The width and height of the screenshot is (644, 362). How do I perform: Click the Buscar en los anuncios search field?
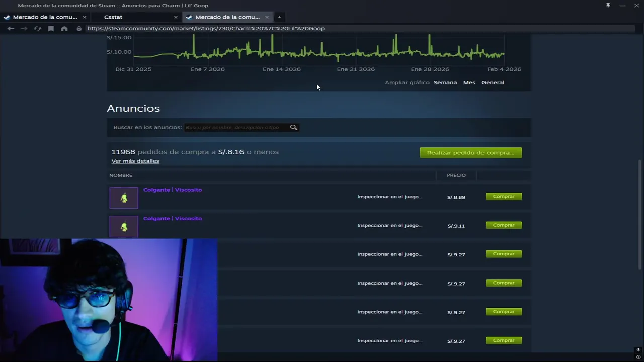click(236, 127)
